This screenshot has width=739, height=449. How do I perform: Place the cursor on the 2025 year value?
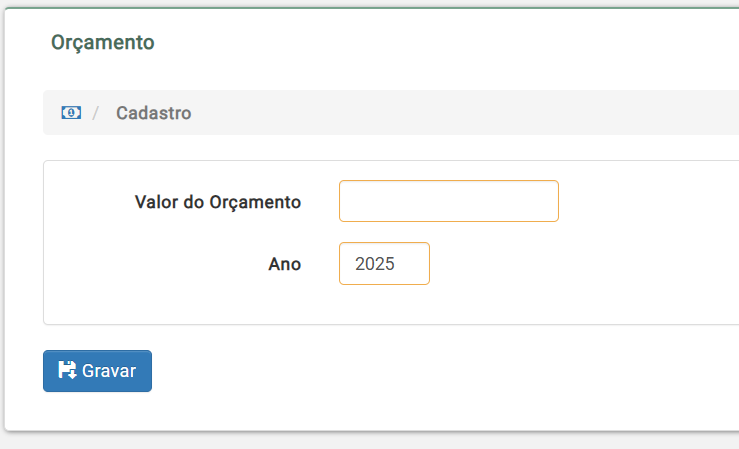click(375, 264)
